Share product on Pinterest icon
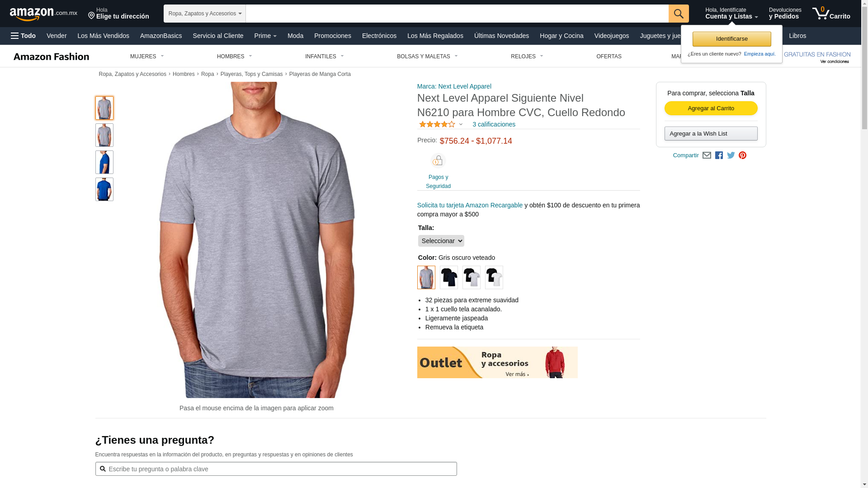This screenshot has width=868, height=488. tap(742, 155)
